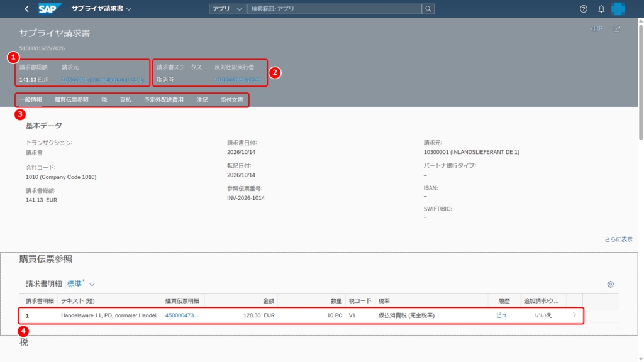Switch to 一般情報 tab

click(x=31, y=100)
